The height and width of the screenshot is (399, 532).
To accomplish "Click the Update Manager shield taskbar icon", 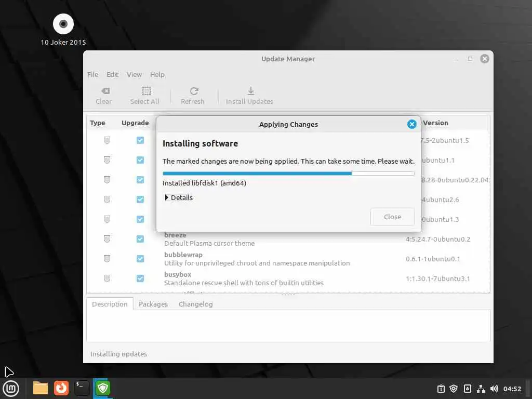I will tap(103, 388).
